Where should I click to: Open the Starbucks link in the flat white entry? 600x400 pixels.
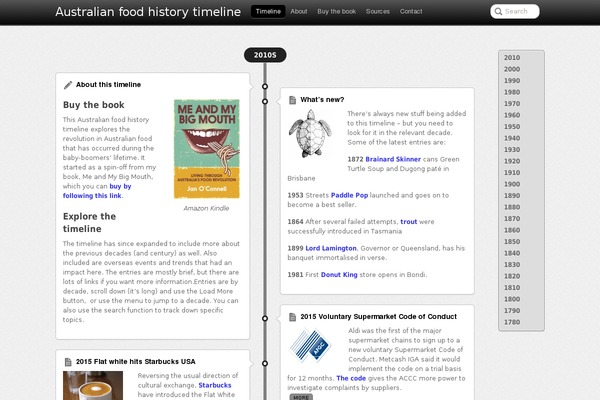pyautogui.click(x=215, y=385)
